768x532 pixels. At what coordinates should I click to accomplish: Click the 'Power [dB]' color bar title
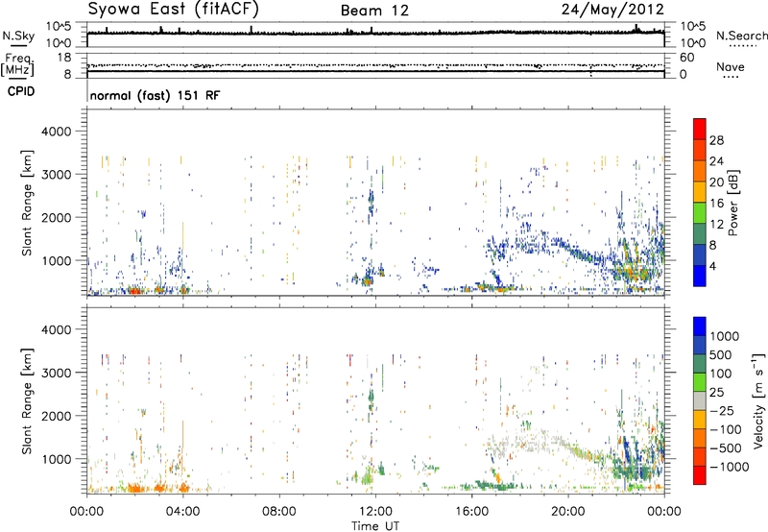(x=732, y=203)
